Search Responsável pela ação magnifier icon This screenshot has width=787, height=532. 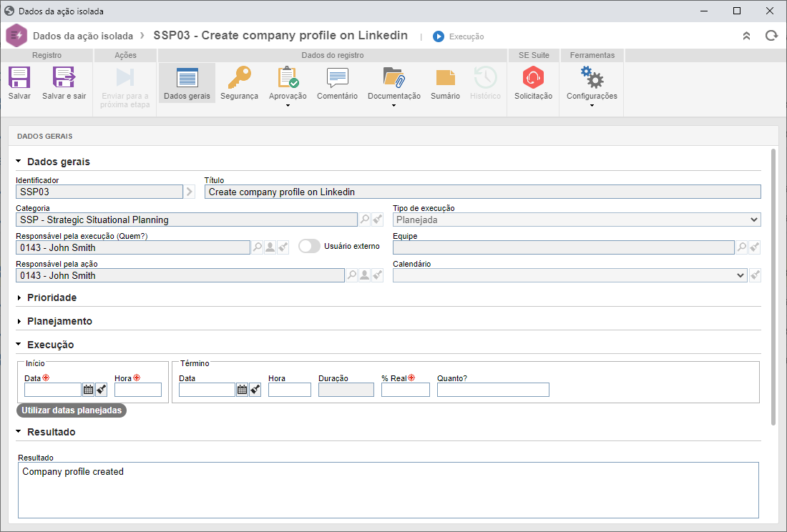[x=352, y=275]
